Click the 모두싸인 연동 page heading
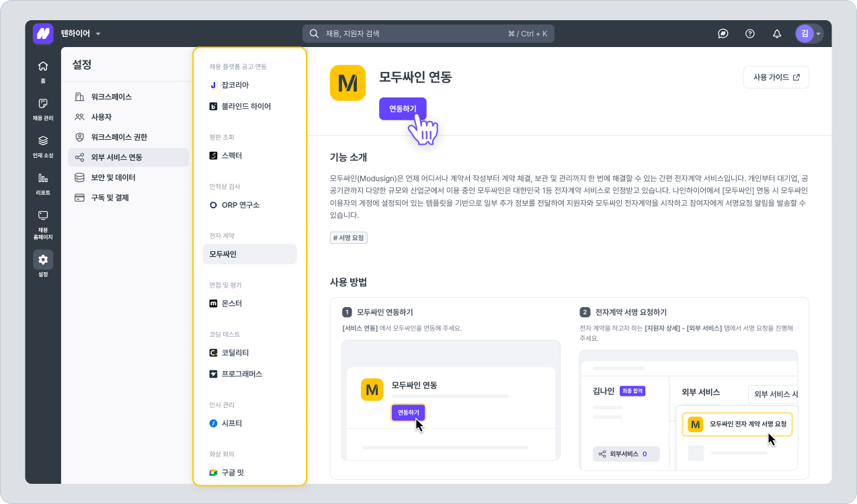 click(x=415, y=77)
